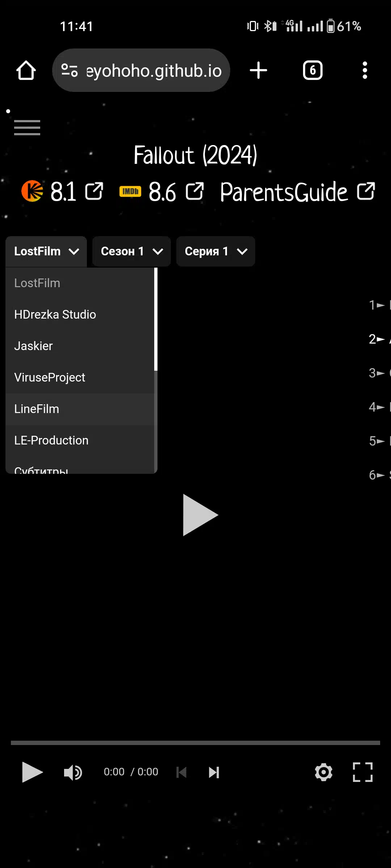Collapse the LostFilm translation dropdown
Screen dimensions: 391x868
(46, 251)
